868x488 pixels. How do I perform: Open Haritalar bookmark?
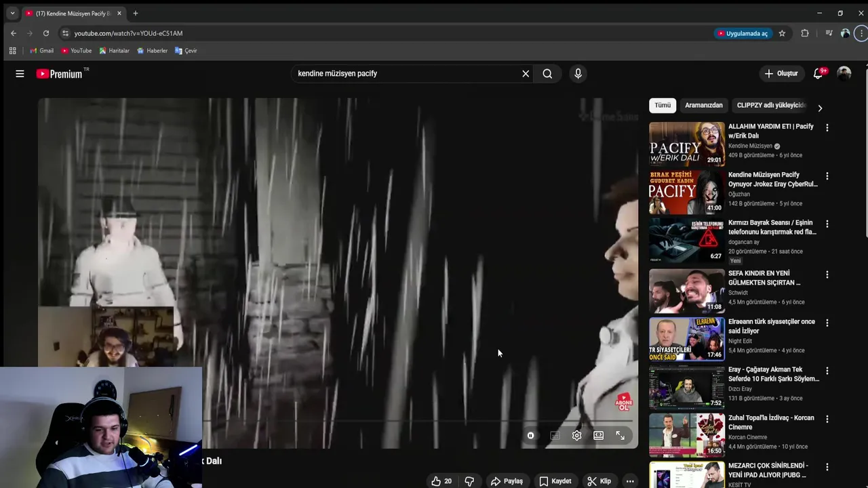point(114,51)
